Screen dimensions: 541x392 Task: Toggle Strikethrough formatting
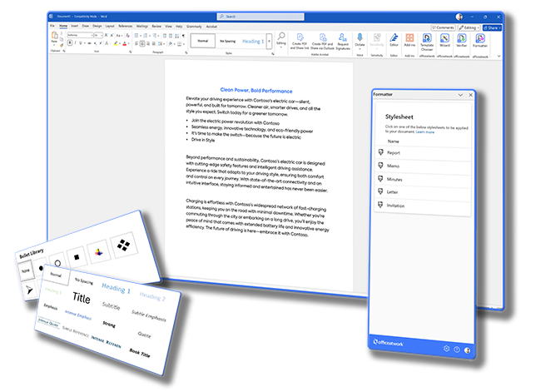click(89, 42)
